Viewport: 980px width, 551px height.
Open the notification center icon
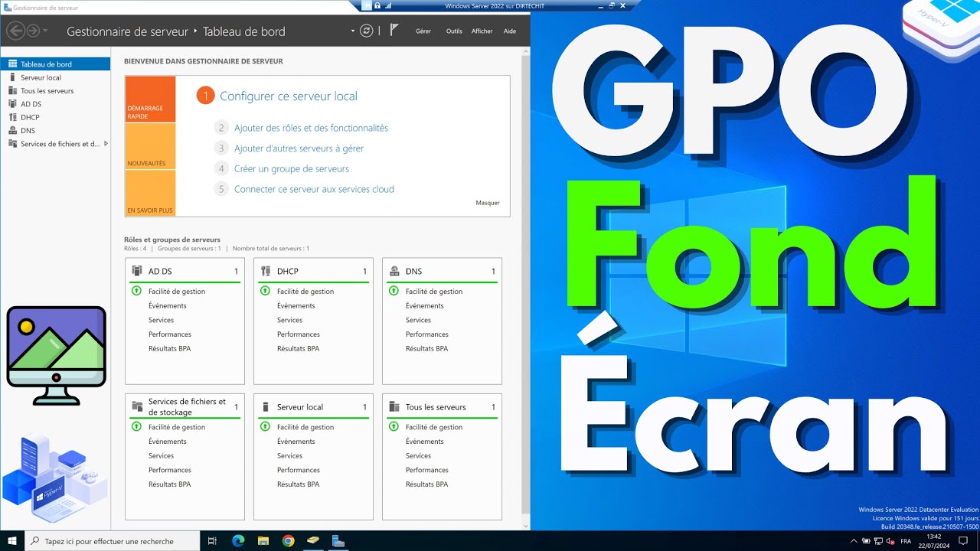tap(963, 541)
